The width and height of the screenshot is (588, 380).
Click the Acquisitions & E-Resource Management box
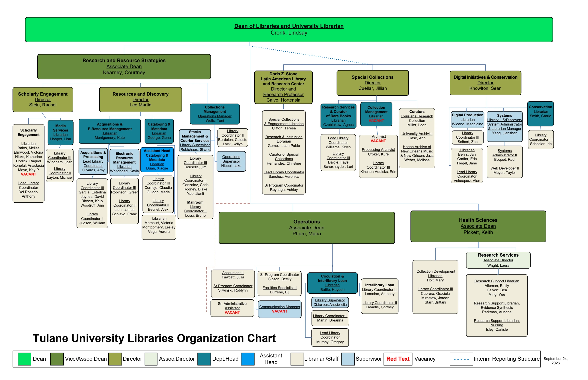(110, 131)
